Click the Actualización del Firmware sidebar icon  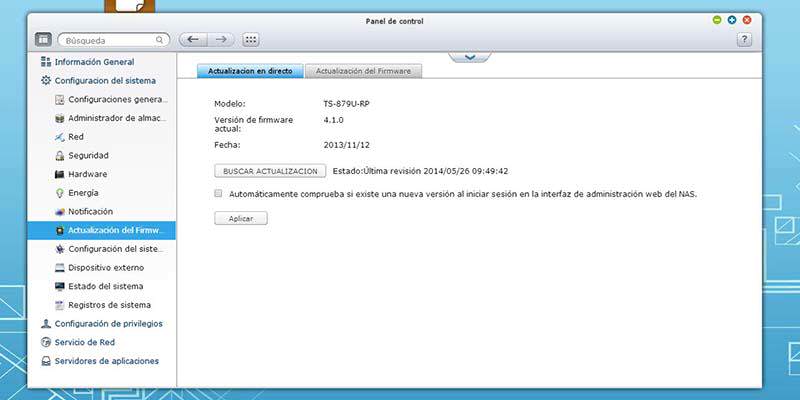[60, 230]
